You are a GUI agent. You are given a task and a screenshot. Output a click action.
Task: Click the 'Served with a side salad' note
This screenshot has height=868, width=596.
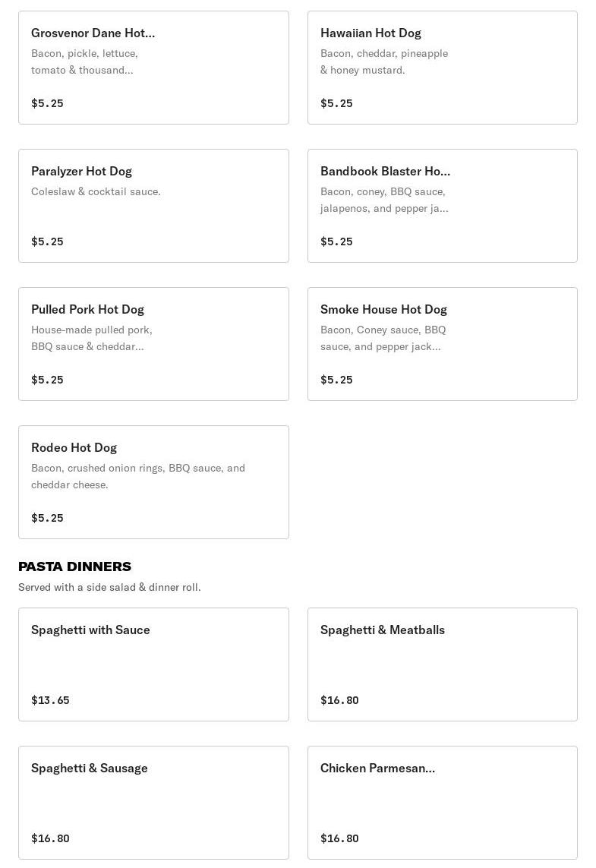point(109,587)
